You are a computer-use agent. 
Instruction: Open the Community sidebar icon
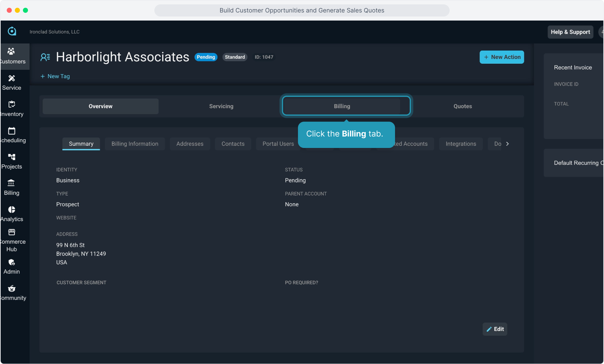(11, 289)
